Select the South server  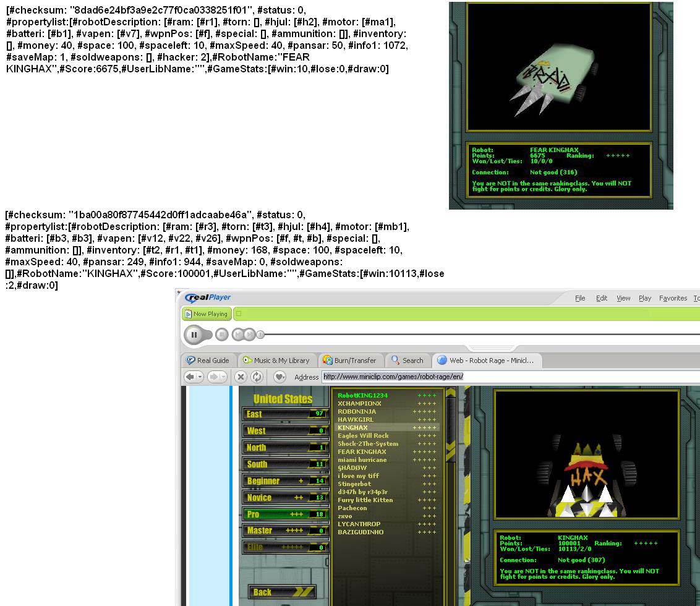pos(285,464)
